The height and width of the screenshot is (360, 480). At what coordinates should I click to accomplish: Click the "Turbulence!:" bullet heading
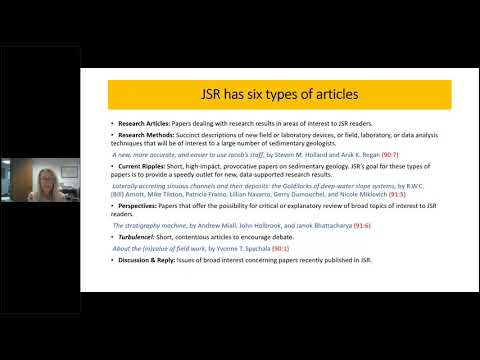[136, 237]
